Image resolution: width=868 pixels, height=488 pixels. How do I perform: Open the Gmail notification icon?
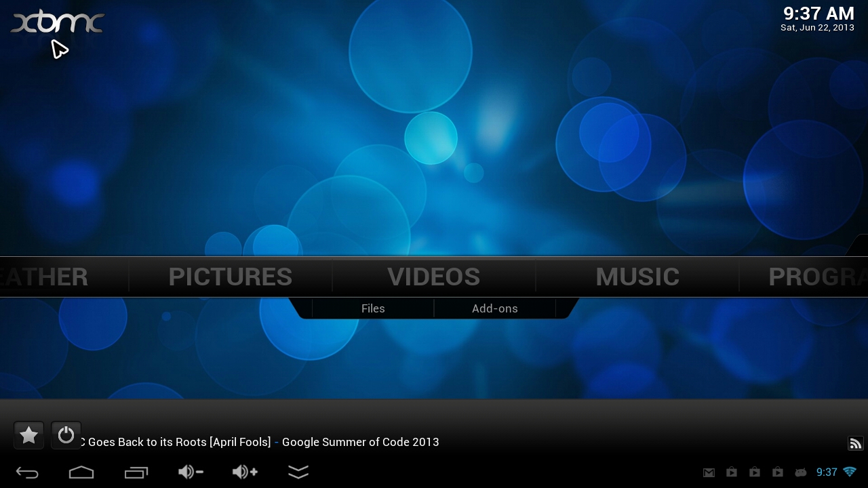tap(709, 472)
